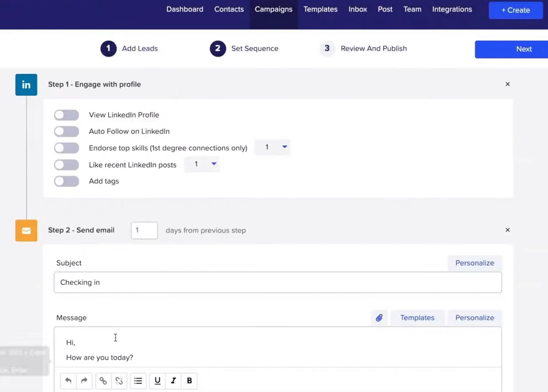Redo the edit in message editor
This screenshot has width=548, height=392.
84,381
